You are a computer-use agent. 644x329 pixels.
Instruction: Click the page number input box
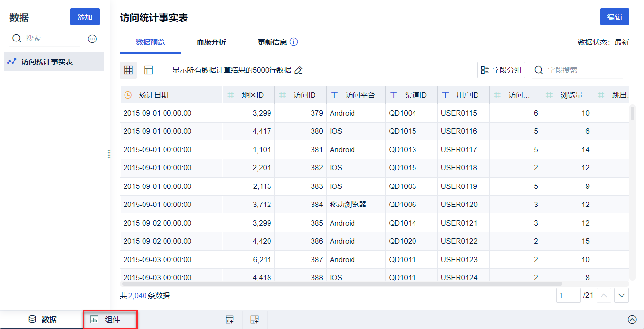[568, 295]
